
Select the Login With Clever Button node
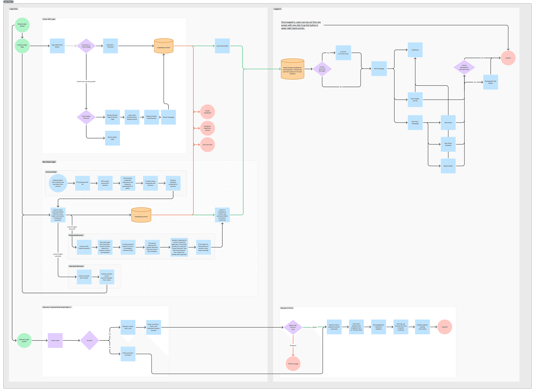tap(57, 46)
